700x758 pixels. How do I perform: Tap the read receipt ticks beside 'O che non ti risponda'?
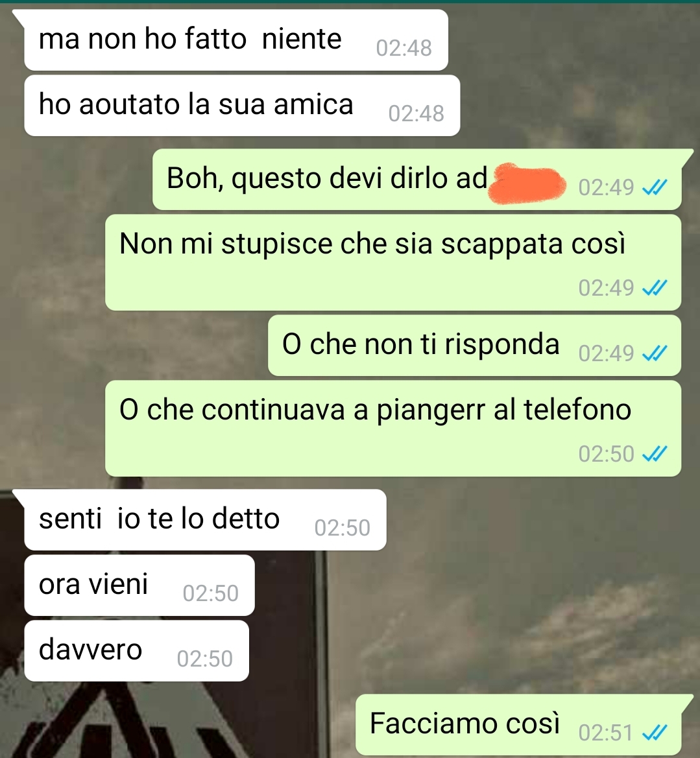tap(655, 353)
